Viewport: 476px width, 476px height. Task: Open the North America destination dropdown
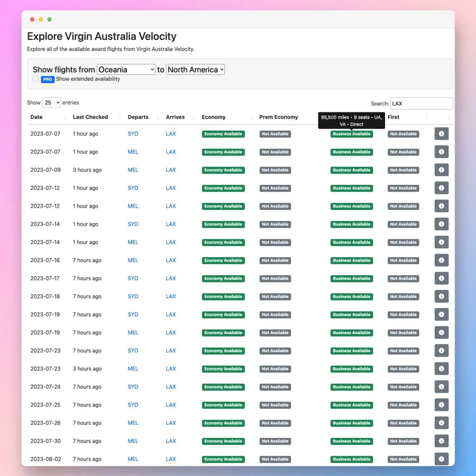pos(196,69)
